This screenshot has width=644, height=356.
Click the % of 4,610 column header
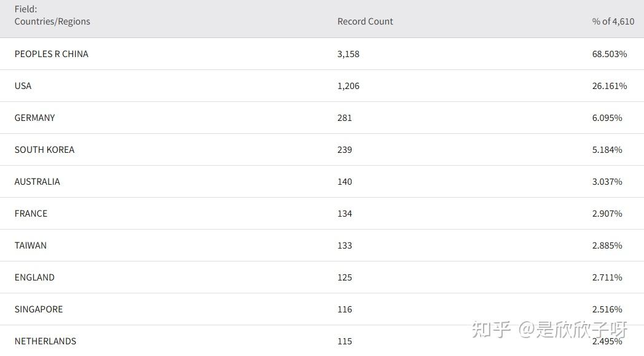coord(613,21)
